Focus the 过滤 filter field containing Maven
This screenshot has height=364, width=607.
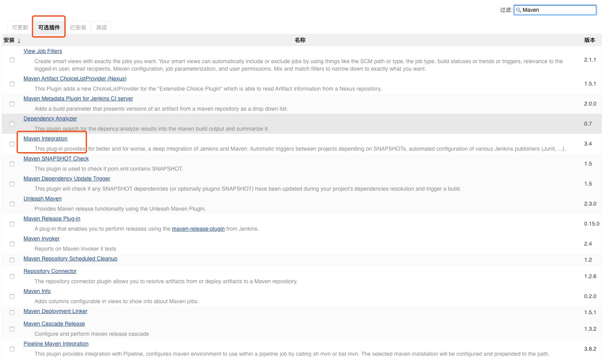555,10
